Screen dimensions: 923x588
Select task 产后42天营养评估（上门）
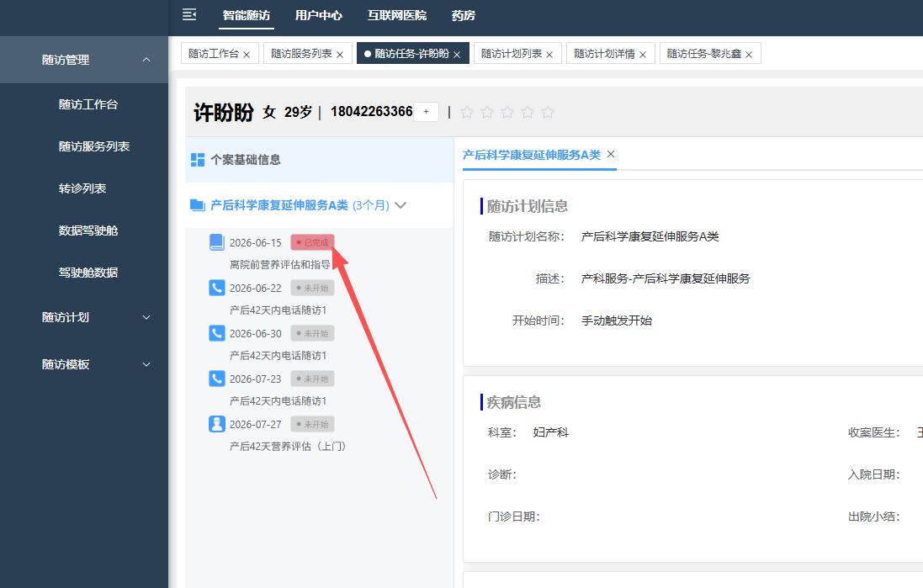pos(287,446)
